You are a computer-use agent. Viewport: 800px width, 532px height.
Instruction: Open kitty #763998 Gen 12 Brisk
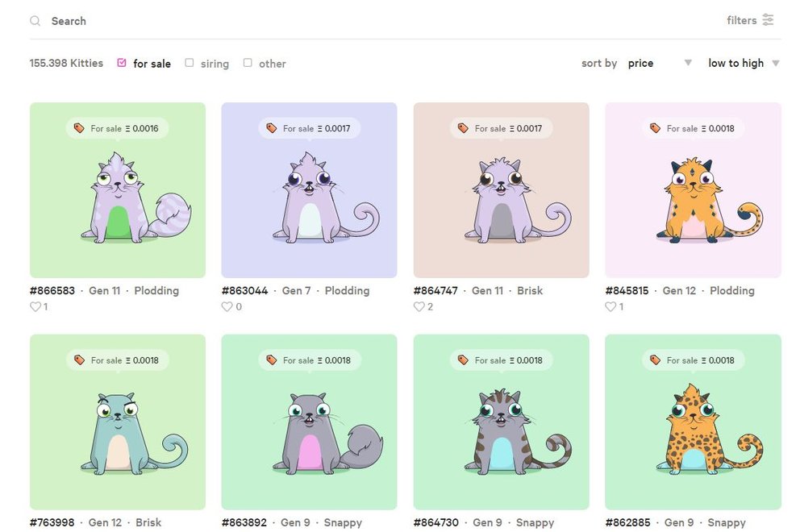(x=95, y=522)
